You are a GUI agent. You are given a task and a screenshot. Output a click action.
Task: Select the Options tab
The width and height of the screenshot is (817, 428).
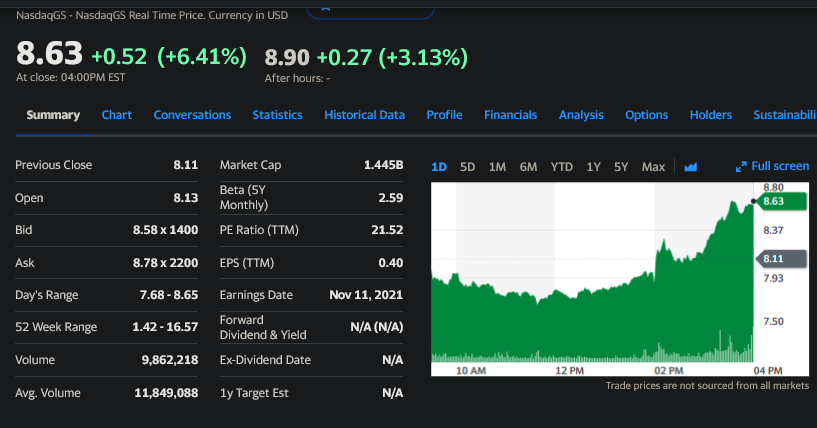[x=646, y=115]
